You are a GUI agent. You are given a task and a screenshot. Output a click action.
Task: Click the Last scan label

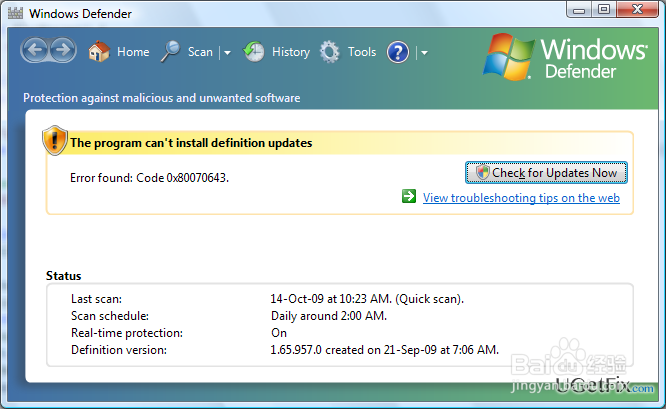click(96, 299)
